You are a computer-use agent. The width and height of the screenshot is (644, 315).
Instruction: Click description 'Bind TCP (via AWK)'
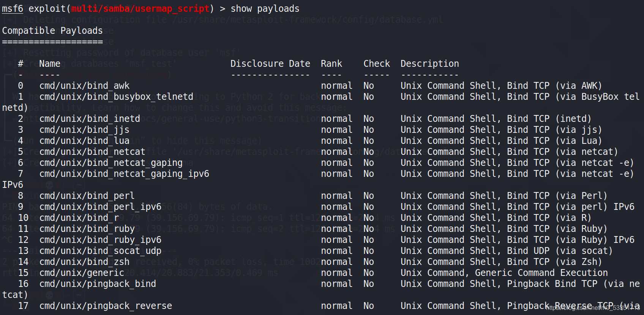click(554, 86)
